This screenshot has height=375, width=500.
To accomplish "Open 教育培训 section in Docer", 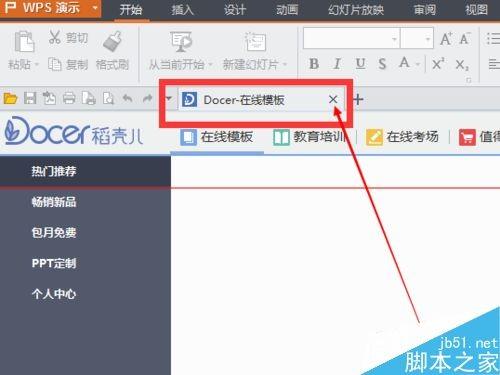I will (x=309, y=137).
